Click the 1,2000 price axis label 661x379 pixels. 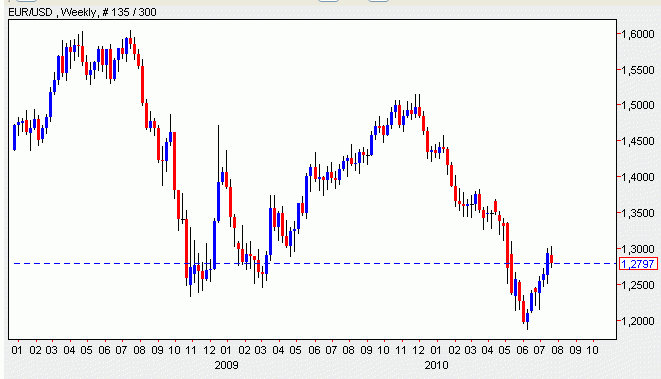pos(638,321)
